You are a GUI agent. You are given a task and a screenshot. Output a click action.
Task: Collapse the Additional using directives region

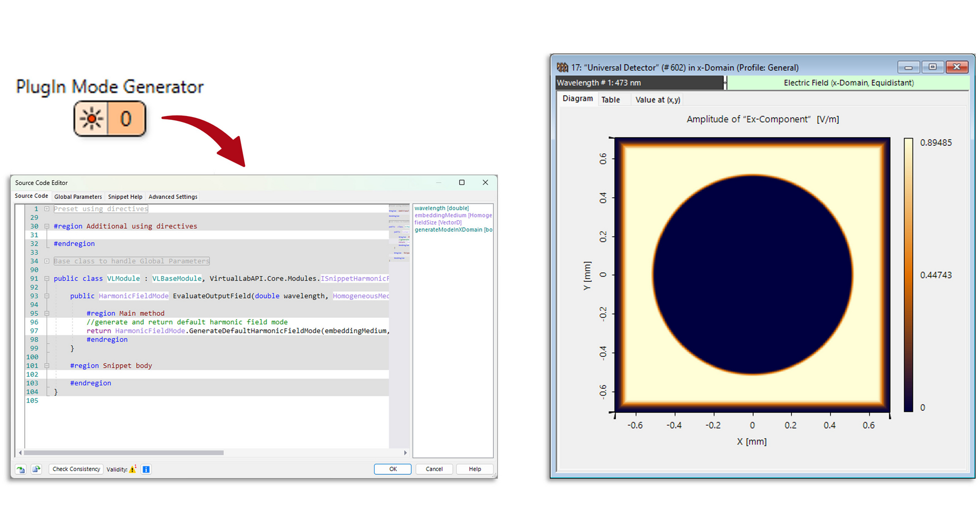47,226
